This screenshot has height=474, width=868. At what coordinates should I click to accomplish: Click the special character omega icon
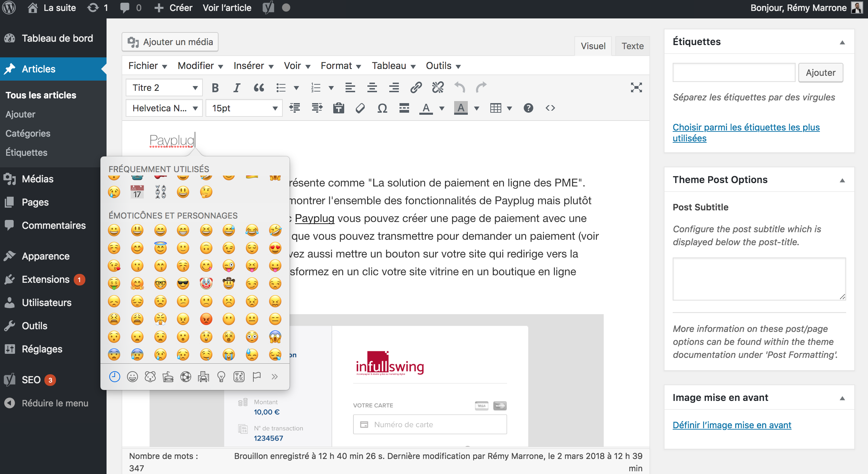(382, 108)
